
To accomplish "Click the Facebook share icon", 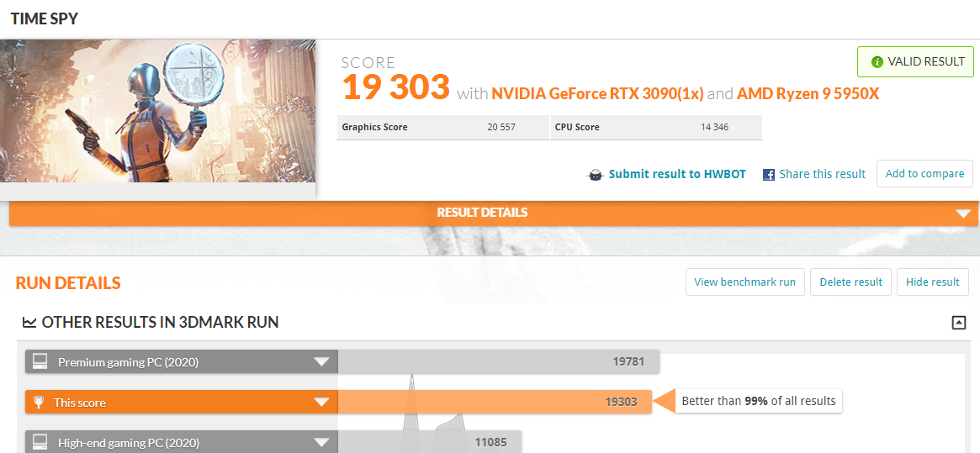I will click(769, 174).
